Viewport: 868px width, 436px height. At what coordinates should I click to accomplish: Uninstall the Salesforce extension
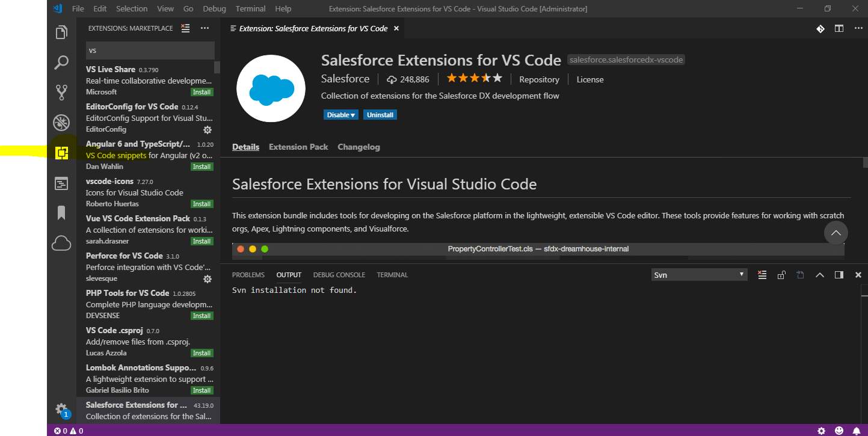[380, 114]
